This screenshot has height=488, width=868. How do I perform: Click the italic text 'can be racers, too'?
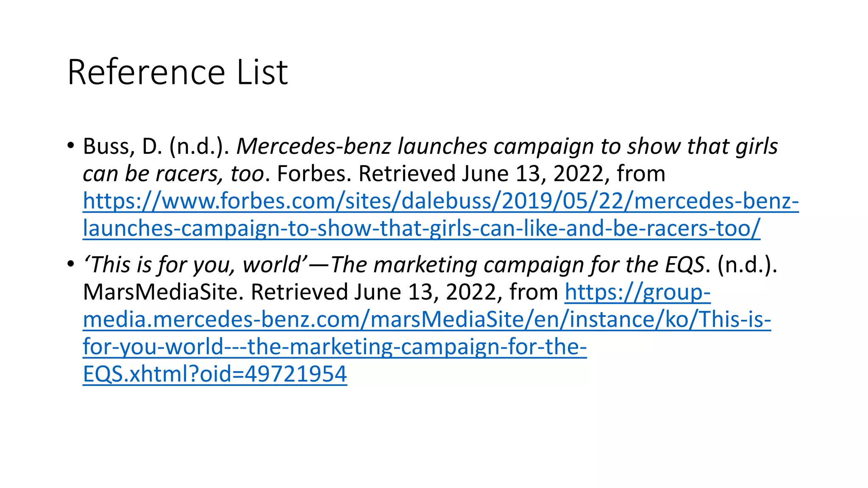174,174
